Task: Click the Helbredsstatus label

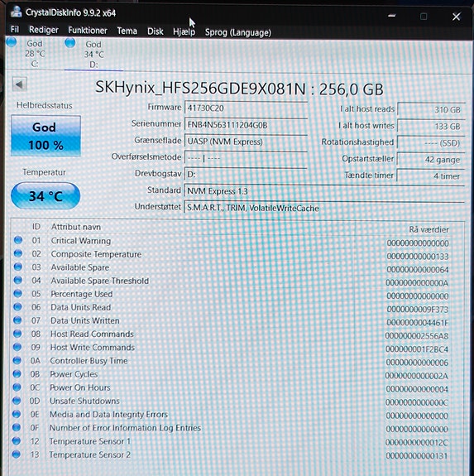Action: point(45,105)
